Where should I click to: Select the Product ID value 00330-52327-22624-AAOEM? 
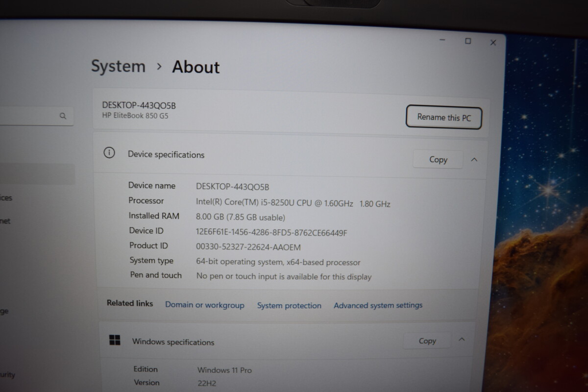[x=248, y=247]
